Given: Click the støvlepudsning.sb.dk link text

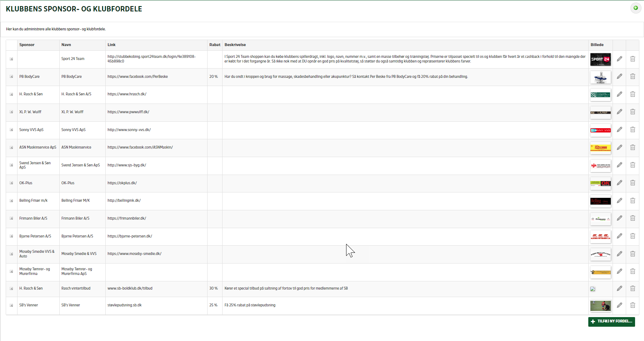Looking at the screenshot, I should [x=124, y=305].
